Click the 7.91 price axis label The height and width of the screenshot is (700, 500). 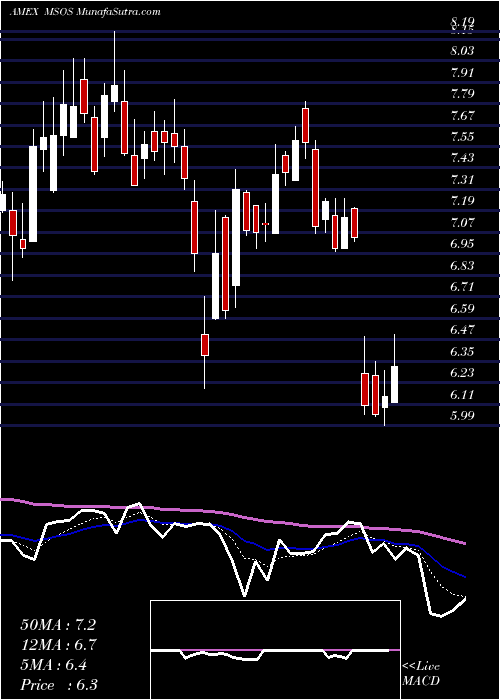[x=463, y=72]
